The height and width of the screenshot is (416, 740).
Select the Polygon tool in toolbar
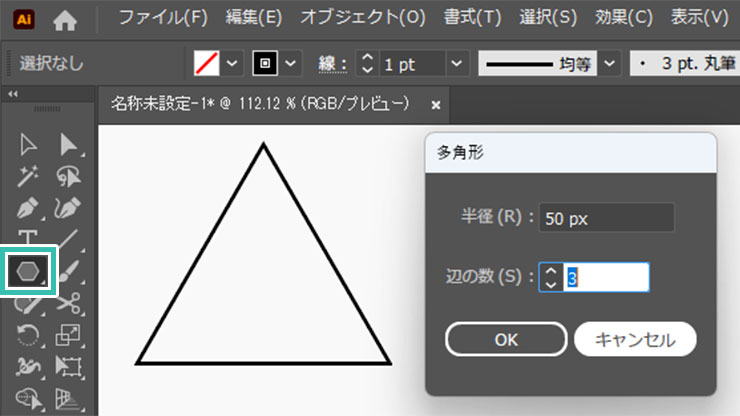27,271
